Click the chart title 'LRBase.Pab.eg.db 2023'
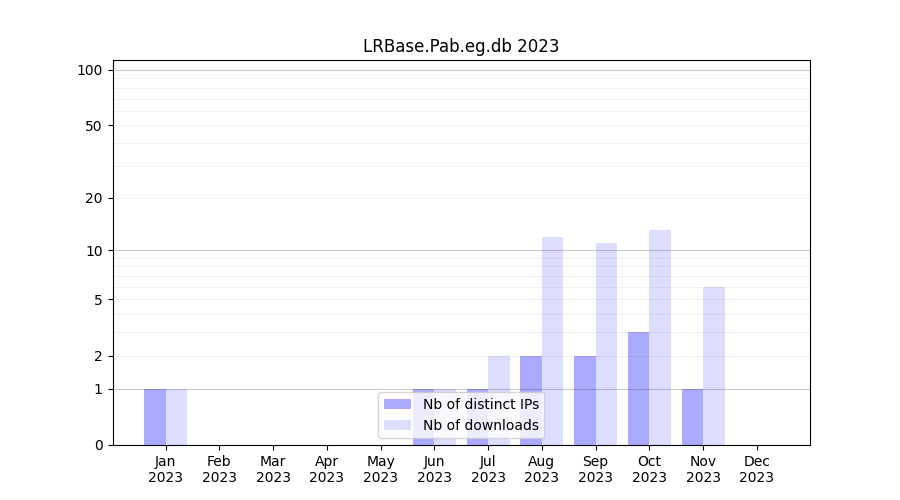900x500 pixels. click(x=461, y=46)
